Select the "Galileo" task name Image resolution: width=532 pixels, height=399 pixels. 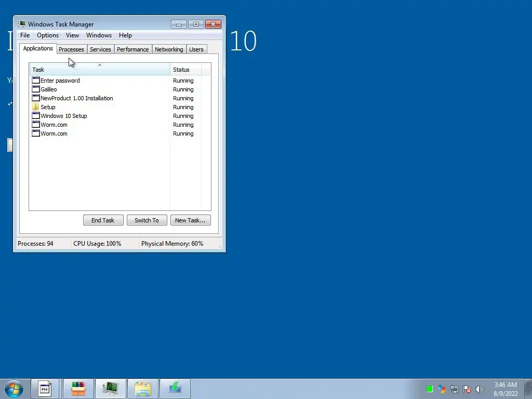point(49,89)
